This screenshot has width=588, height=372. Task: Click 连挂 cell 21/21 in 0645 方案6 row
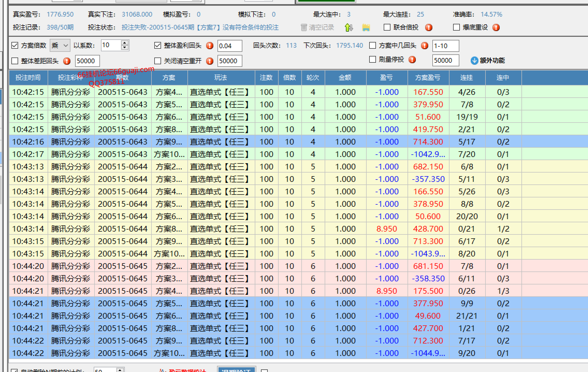coord(467,316)
